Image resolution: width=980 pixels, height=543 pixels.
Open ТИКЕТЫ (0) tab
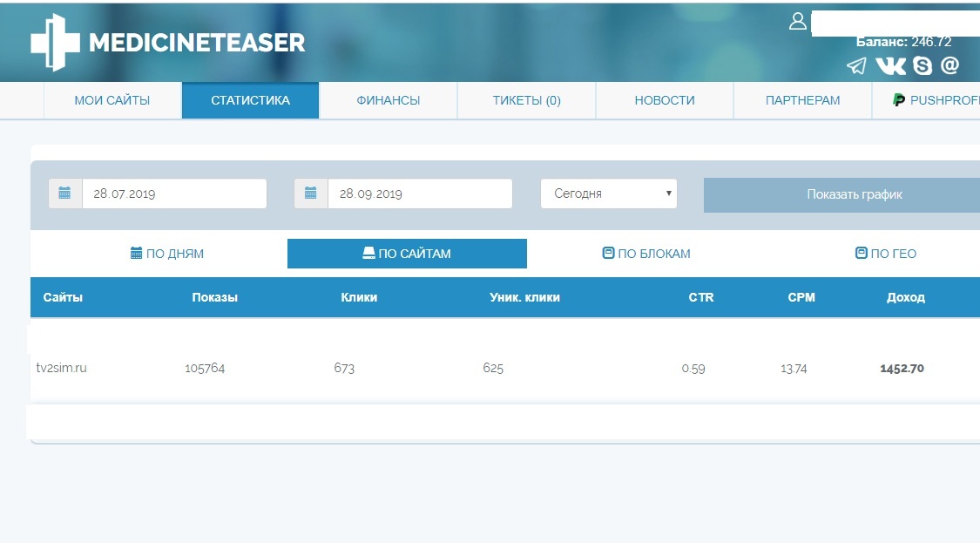(527, 100)
